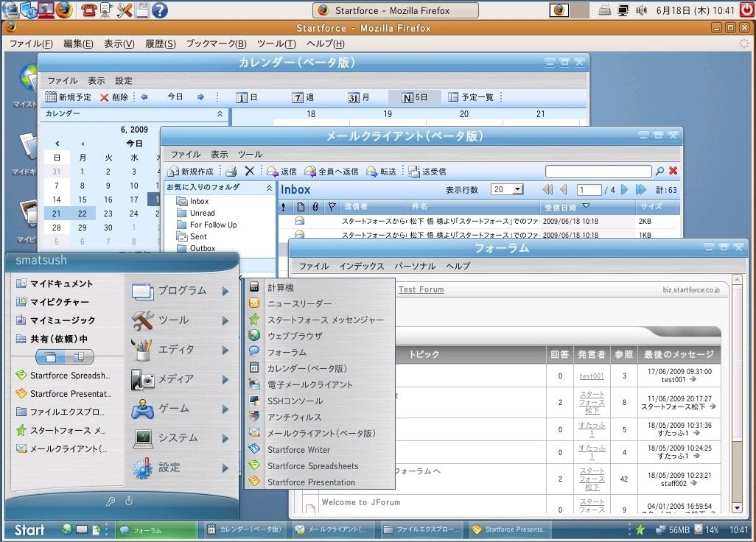
Task: Click the mail page number field
Action: 589,190
